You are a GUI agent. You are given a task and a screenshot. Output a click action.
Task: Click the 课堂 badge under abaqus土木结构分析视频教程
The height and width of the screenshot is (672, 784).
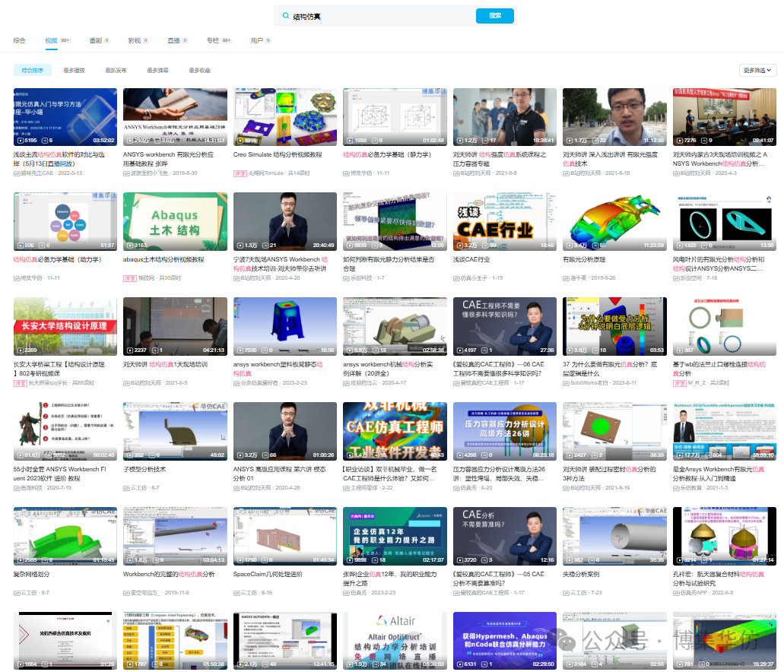coord(129,278)
